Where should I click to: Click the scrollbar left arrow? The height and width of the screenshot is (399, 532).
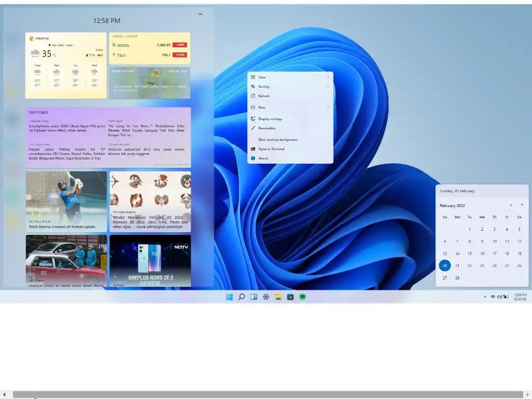click(x=4, y=395)
